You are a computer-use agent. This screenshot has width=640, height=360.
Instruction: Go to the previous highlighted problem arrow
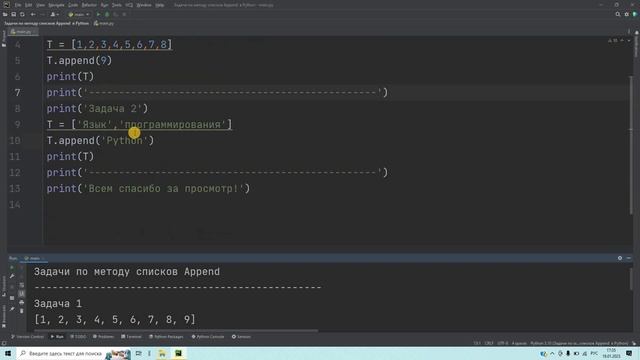pyautogui.click(x=622, y=40)
